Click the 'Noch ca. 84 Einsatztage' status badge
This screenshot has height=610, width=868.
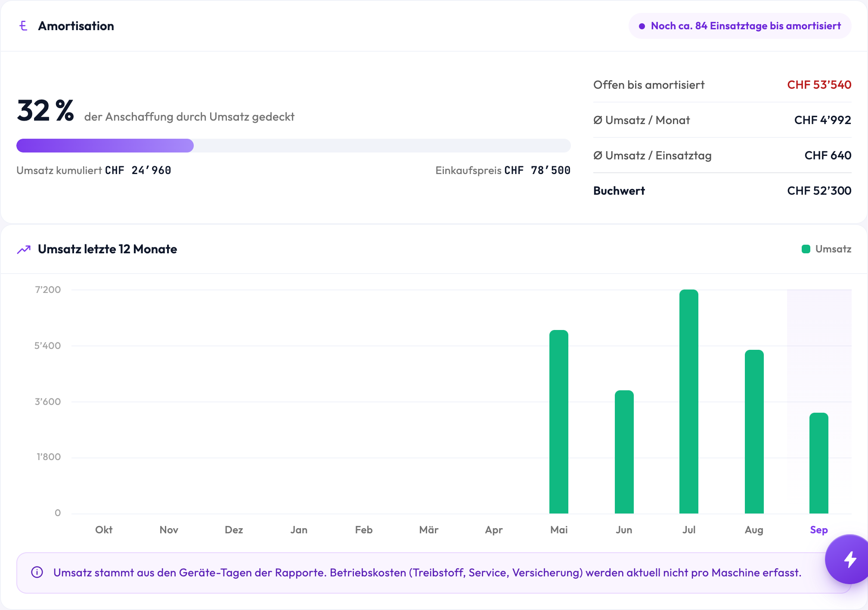click(740, 26)
